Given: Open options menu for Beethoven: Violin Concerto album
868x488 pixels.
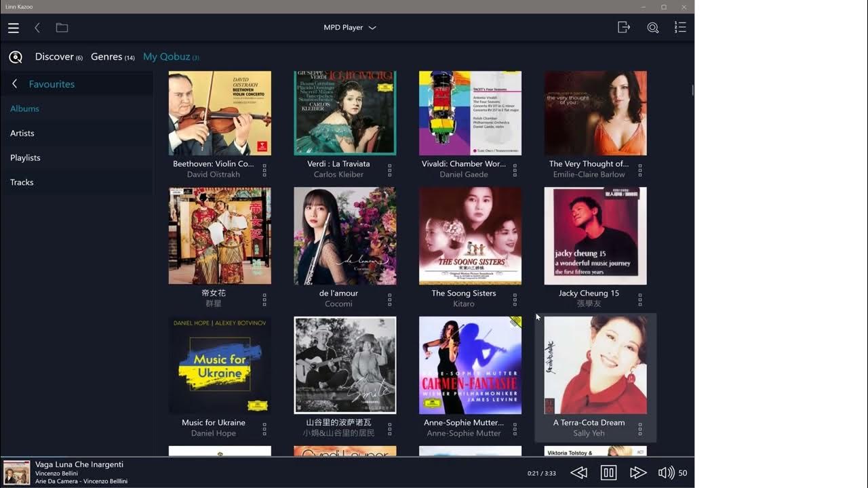Looking at the screenshot, I should [x=264, y=169].
